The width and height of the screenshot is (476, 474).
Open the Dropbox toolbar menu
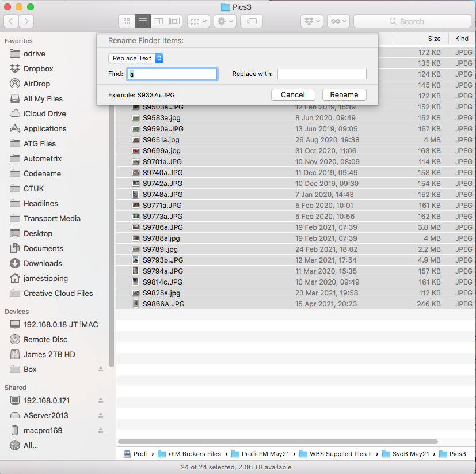tap(312, 21)
